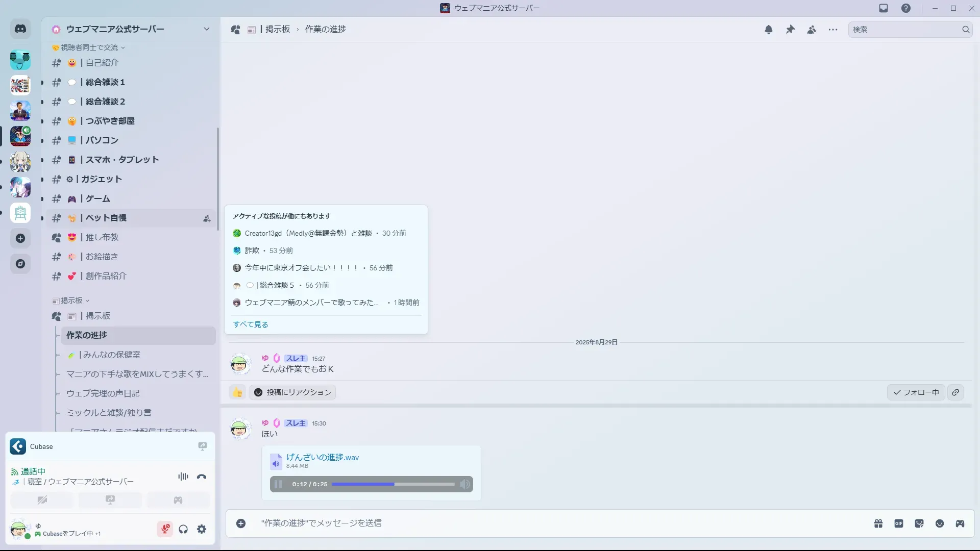Viewport: 980px width, 551px height.
Task: Toggle the フォロー中 follow button
Action: [916, 392]
